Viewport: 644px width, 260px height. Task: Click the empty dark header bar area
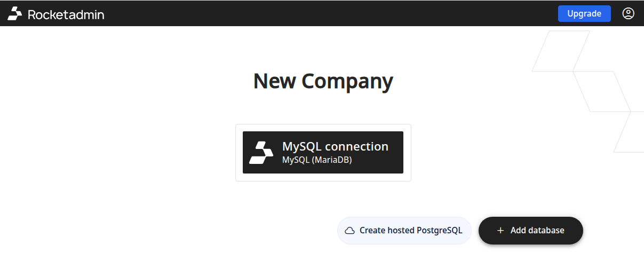pos(320,13)
